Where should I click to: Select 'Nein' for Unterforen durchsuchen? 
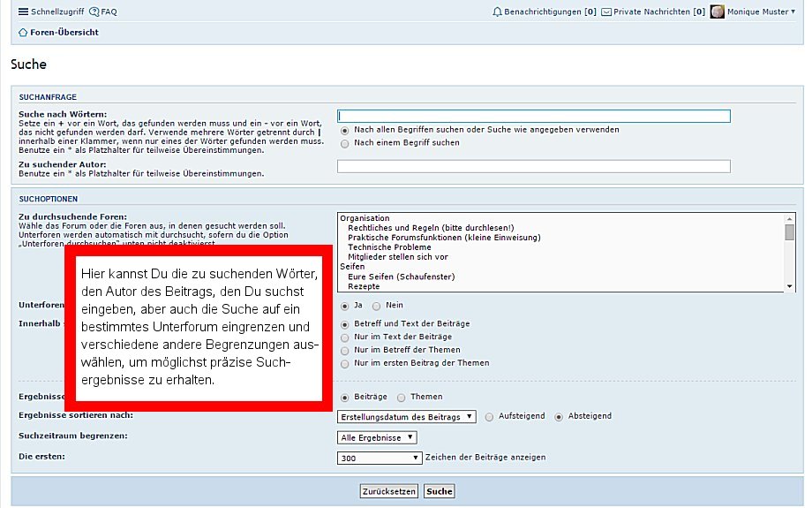(376, 306)
